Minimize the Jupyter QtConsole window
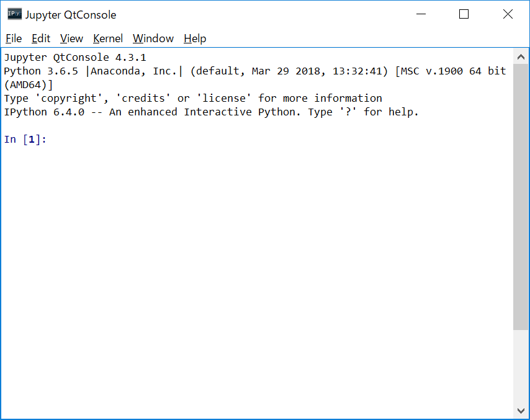The image size is (530, 420). point(421,14)
